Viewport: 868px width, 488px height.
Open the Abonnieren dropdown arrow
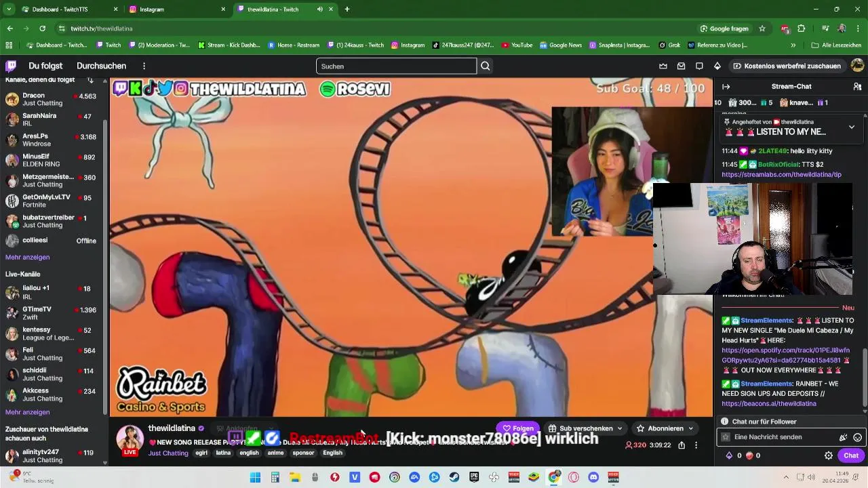691,428
